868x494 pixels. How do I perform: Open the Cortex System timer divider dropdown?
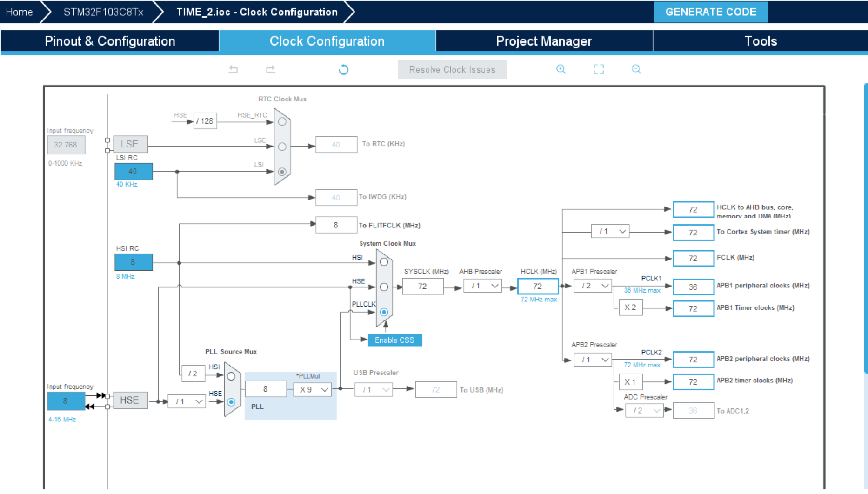[x=610, y=231]
